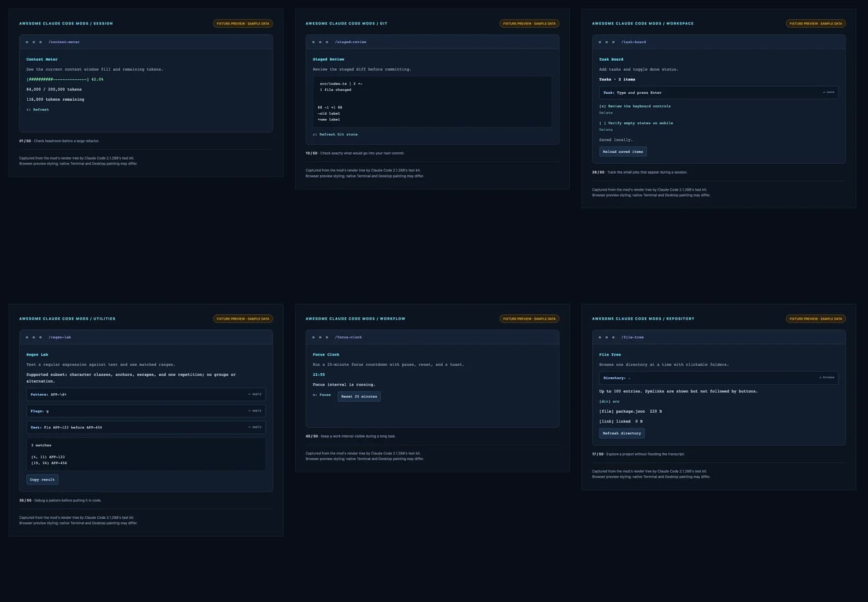
Task: Delete the 'Verify empty states on mobile' task
Action: click(x=606, y=130)
